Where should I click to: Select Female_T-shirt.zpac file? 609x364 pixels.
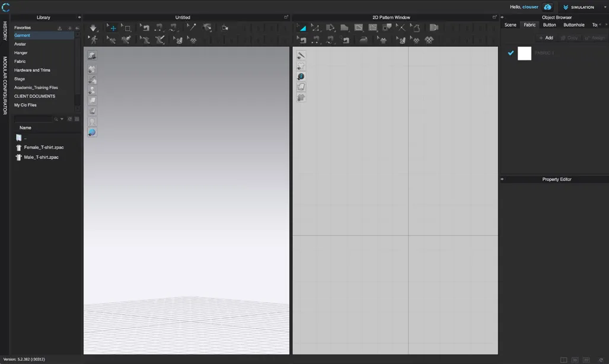click(40, 148)
